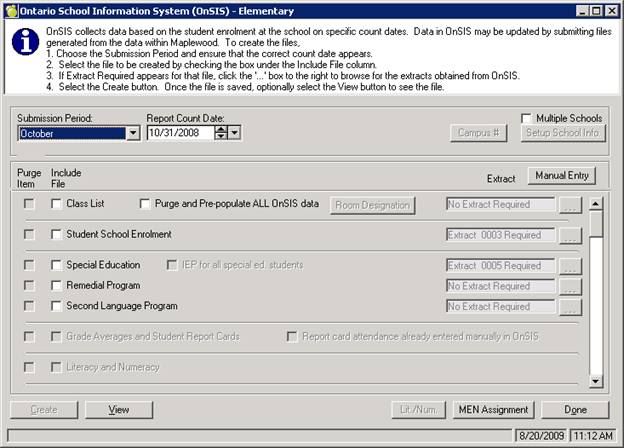The image size is (624, 448).
Task: Click the Campus # button
Action: pyautogui.click(x=479, y=133)
